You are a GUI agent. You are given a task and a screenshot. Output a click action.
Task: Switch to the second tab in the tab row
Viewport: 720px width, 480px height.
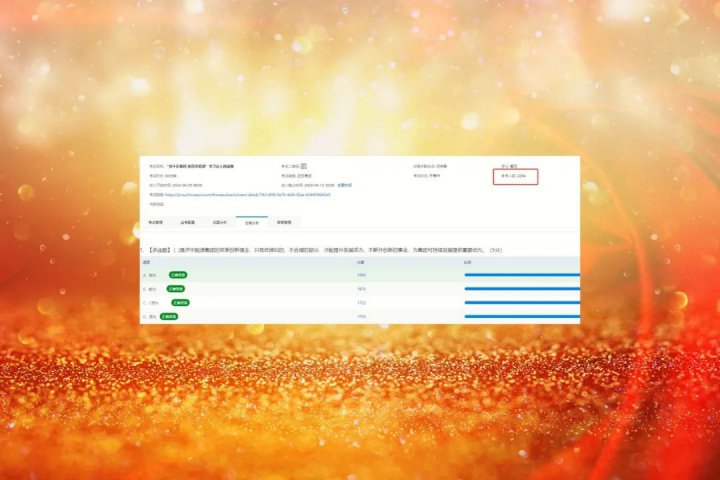(187, 222)
